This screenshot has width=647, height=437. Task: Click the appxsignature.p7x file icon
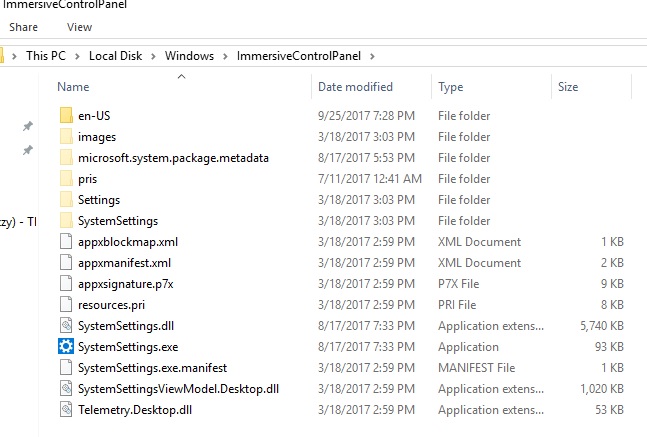[66, 284]
